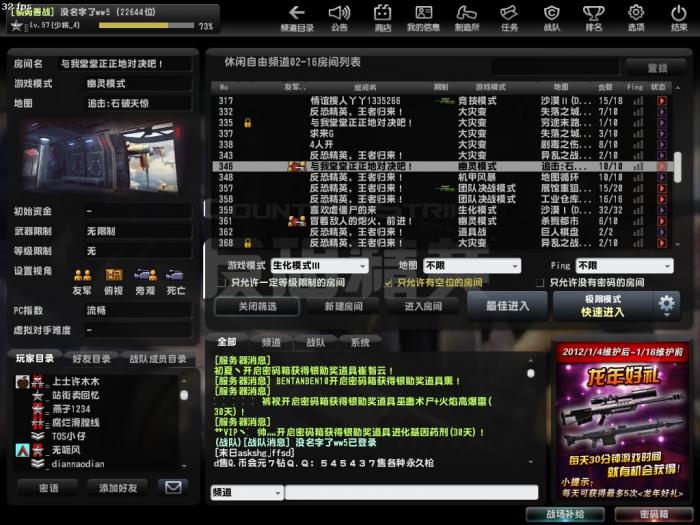Open the shop (商店) icon
Image resolution: width=700 pixels, height=525 pixels.
tap(383, 19)
